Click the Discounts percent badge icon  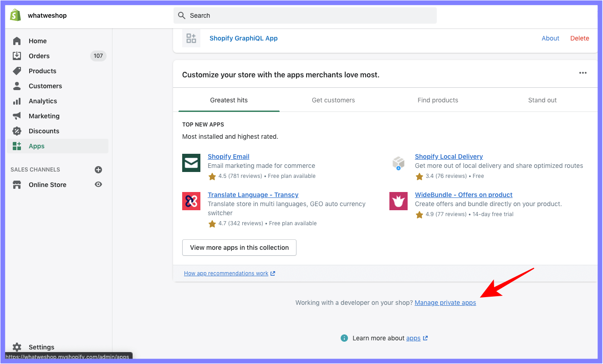point(17,131)
